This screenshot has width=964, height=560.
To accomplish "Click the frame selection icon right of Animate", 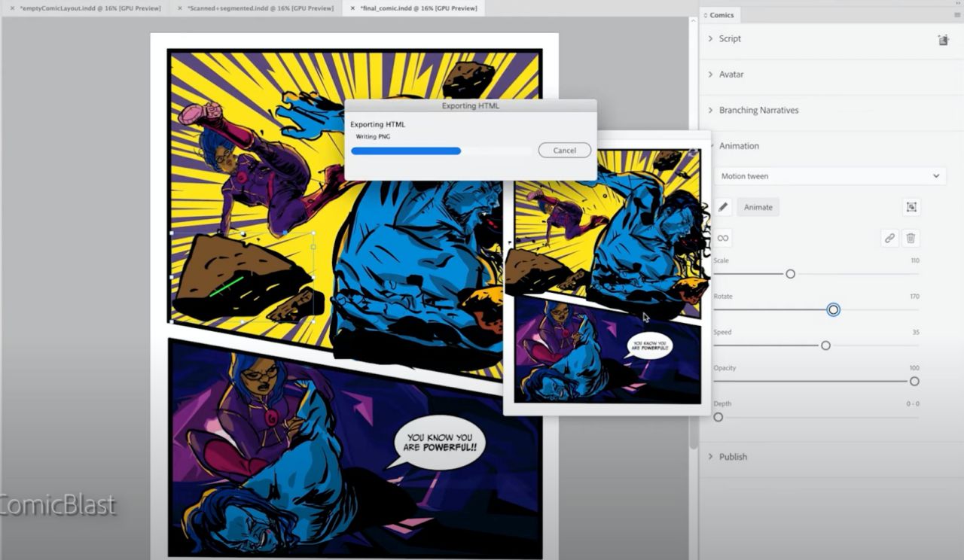I will pos(911,207).
